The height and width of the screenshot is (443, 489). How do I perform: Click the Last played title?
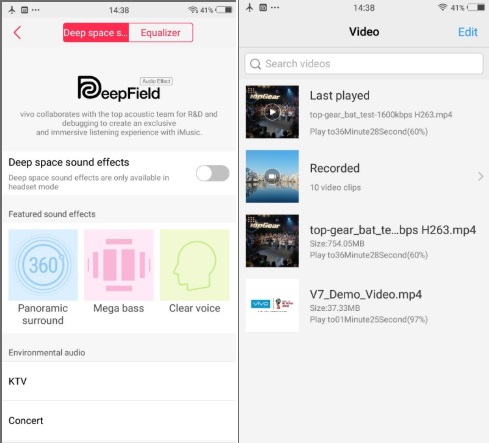[340, 96]
